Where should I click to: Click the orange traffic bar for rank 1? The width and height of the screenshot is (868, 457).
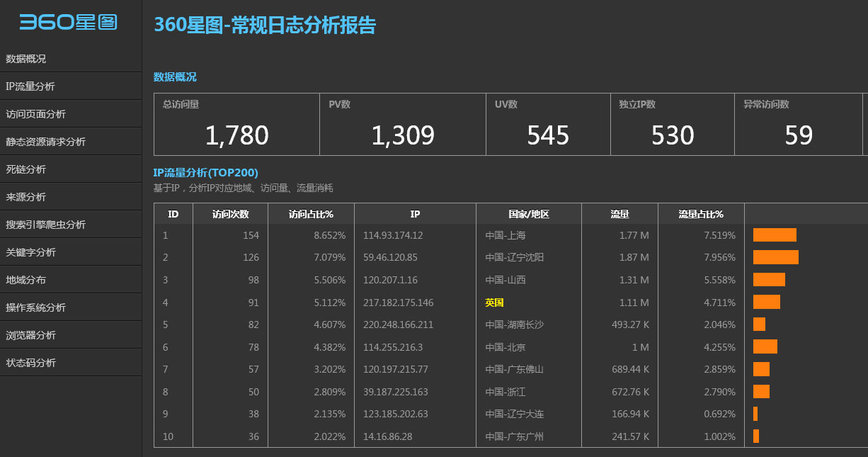point(773,235)
